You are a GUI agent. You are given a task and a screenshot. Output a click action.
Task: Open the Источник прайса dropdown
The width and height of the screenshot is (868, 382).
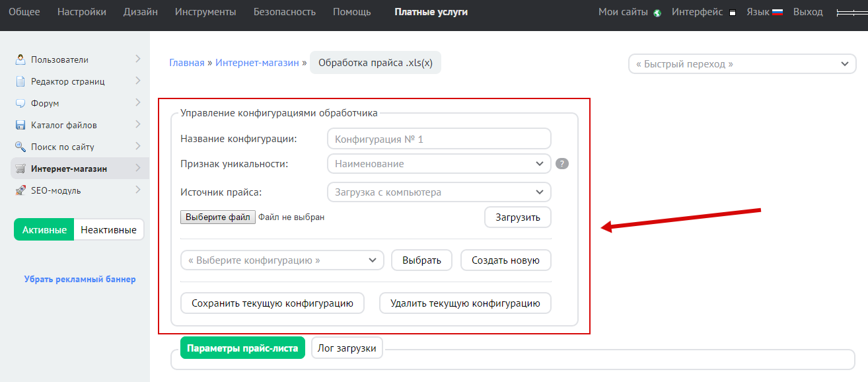[x=439, y=192]
